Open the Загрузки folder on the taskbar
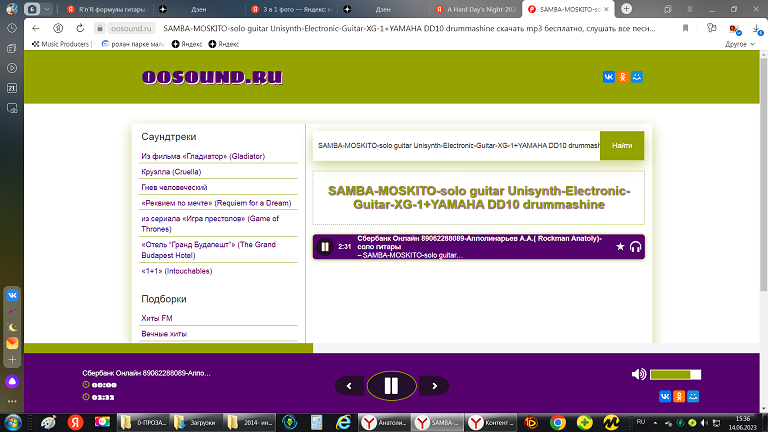The height and width of the screenshot is (432, 768). (x=196, y=422)
